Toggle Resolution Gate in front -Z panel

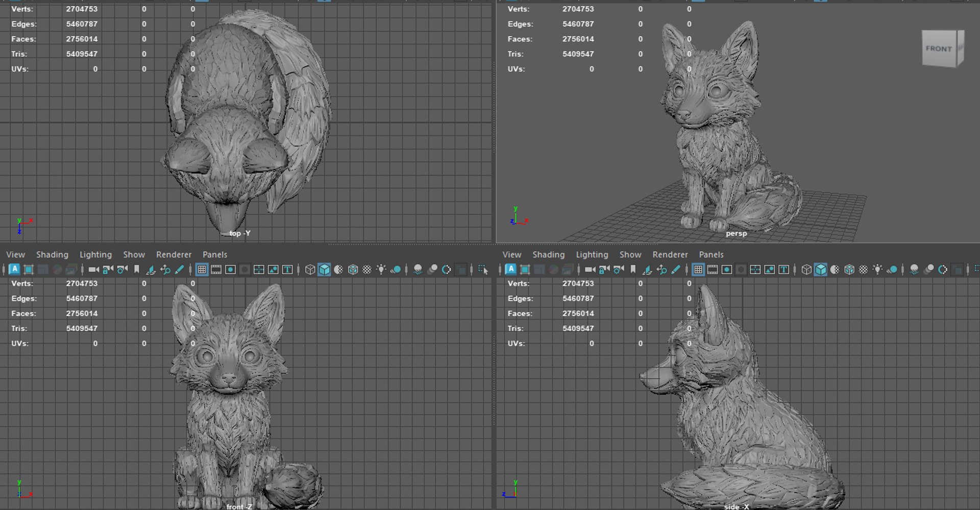230,270
